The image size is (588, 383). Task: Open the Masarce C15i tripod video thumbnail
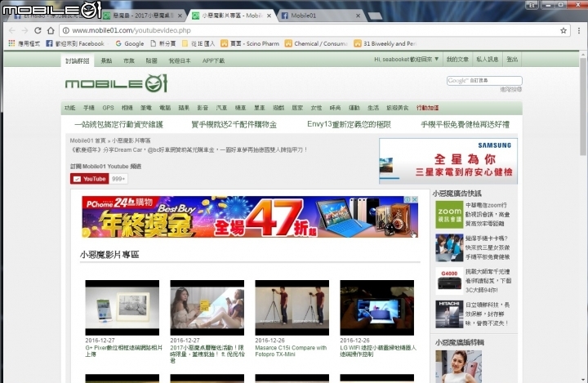pyautogui.click(x=292, y=308)
